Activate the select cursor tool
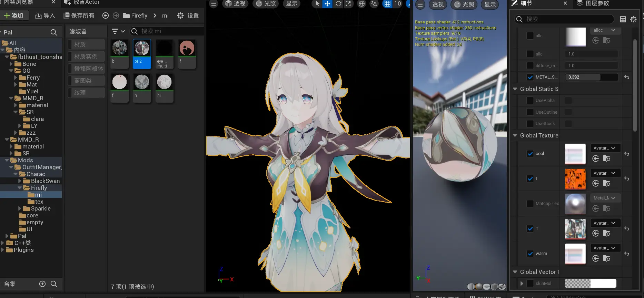Image resolution: width=644 pixels, height=298 pixels. coord(317,4)
